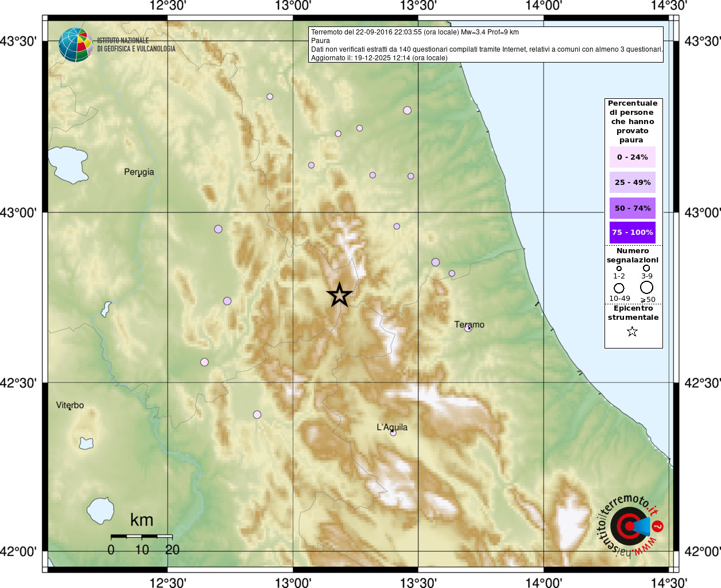Image resolution: width=721 pixels, height=588 pixels.
Task: Click the INGV globe logo
Action: (75, 45)
